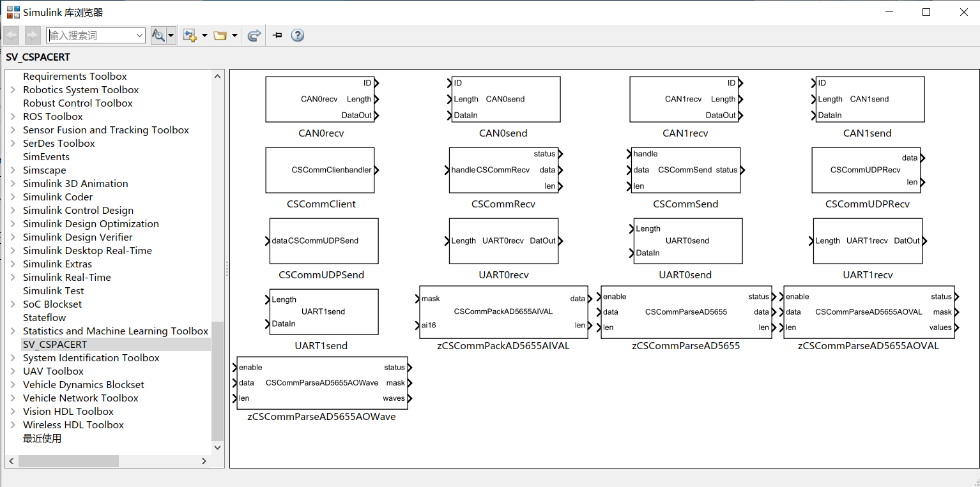
Task: Select Robust Control Toolbox entry
Action: [x=78, y=103]
